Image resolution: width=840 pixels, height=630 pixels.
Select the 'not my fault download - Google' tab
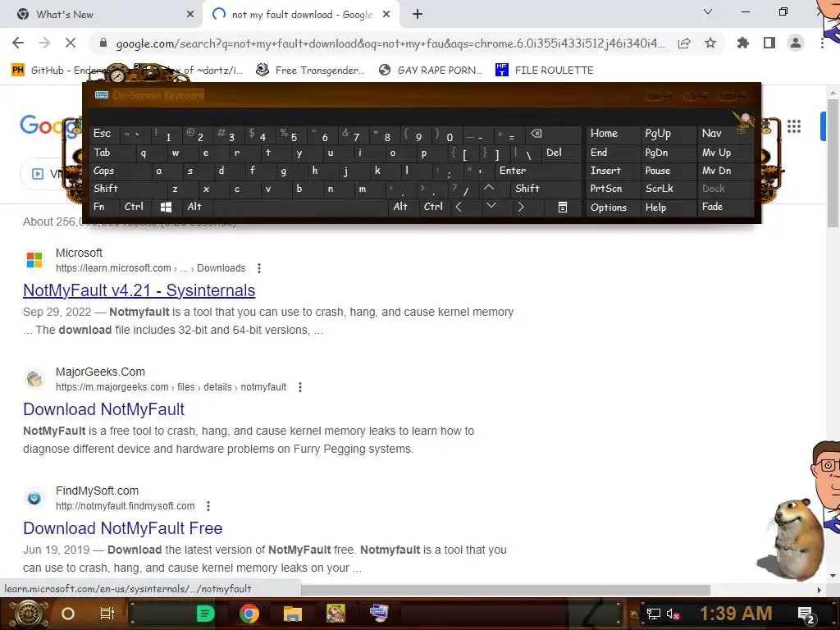[x=302, y=15]
